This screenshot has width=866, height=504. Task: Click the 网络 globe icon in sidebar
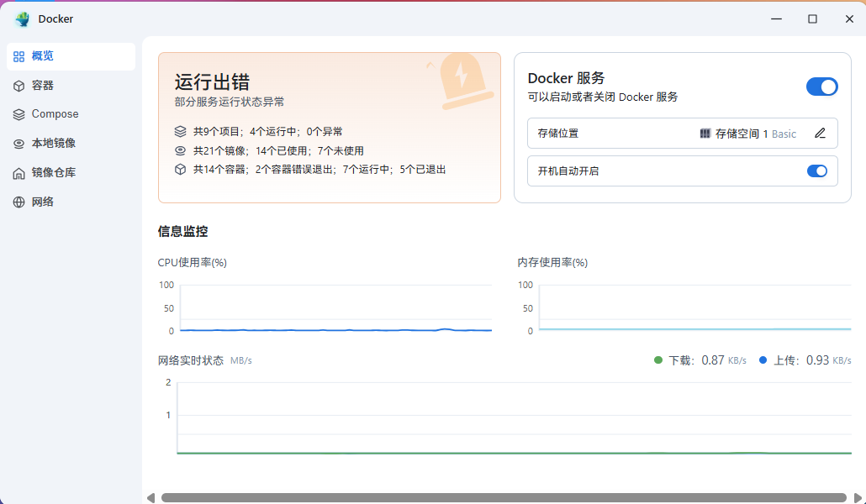pos(18,202)
